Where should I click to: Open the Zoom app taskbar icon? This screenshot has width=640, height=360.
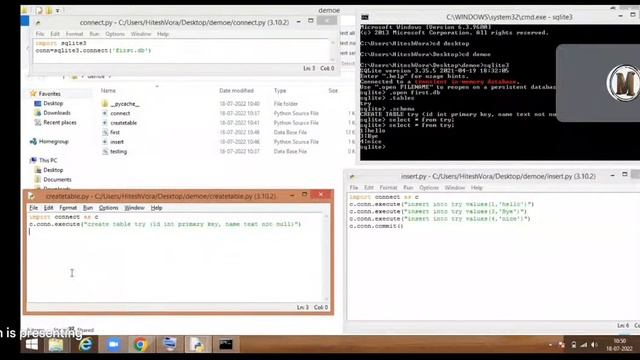tap(113, 345)
